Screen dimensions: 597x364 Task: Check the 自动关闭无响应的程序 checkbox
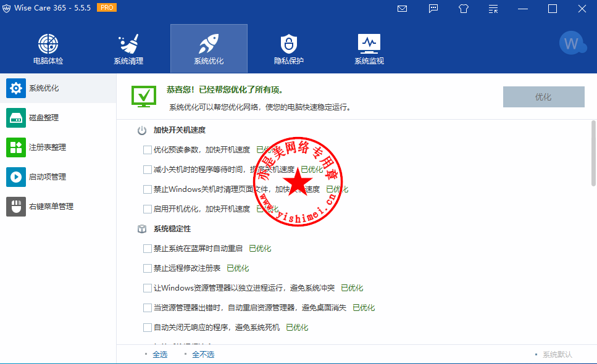[148, 328]
